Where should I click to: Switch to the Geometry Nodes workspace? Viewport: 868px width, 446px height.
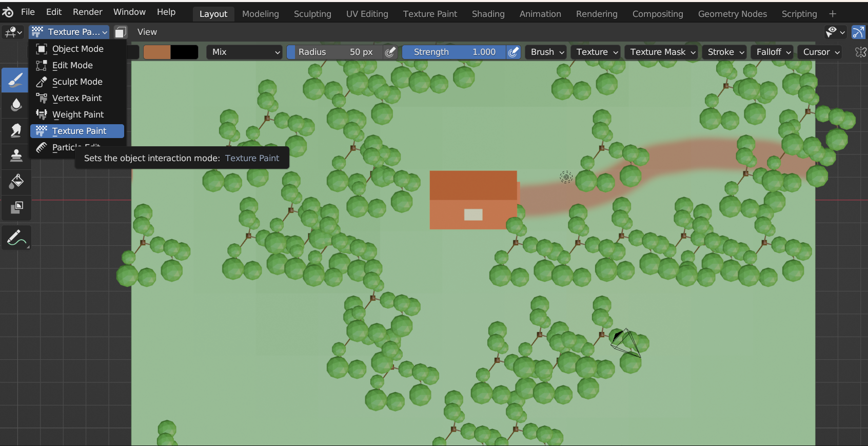click(x=733, y=14)
